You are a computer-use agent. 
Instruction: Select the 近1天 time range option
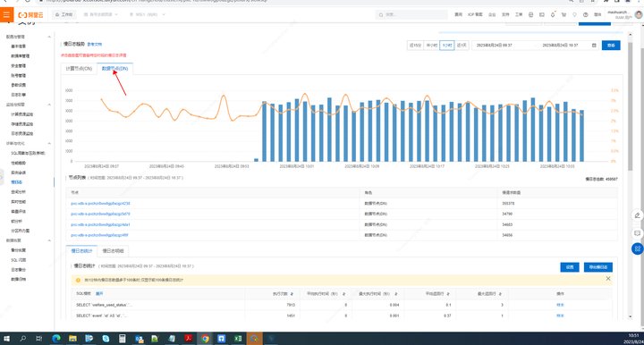click(x=462, y=45)
